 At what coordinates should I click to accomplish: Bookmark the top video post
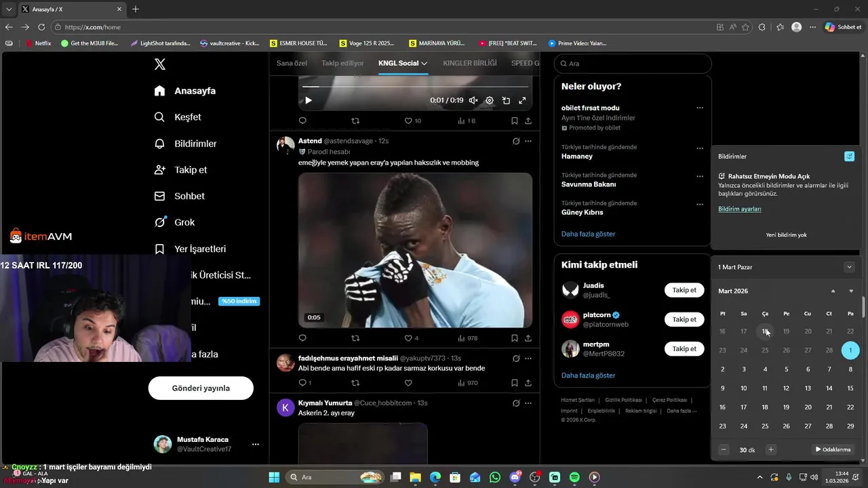[x=514, y=121]
